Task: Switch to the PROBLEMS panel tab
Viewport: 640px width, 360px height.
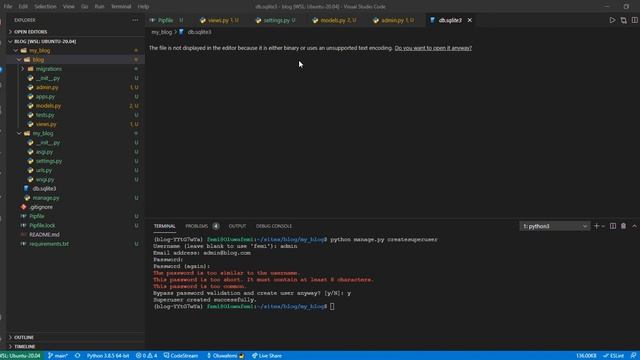Action: (x=197, y=226)
